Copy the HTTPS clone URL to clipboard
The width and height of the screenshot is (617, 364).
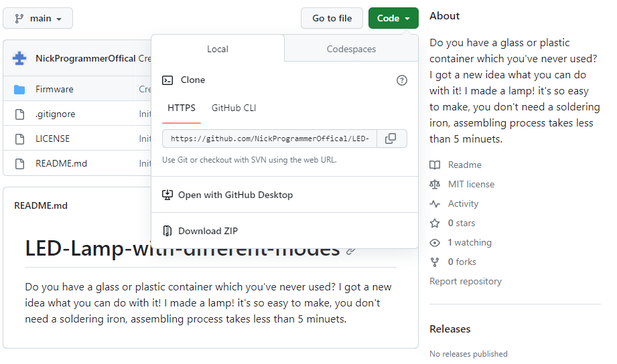pos(391,139)
